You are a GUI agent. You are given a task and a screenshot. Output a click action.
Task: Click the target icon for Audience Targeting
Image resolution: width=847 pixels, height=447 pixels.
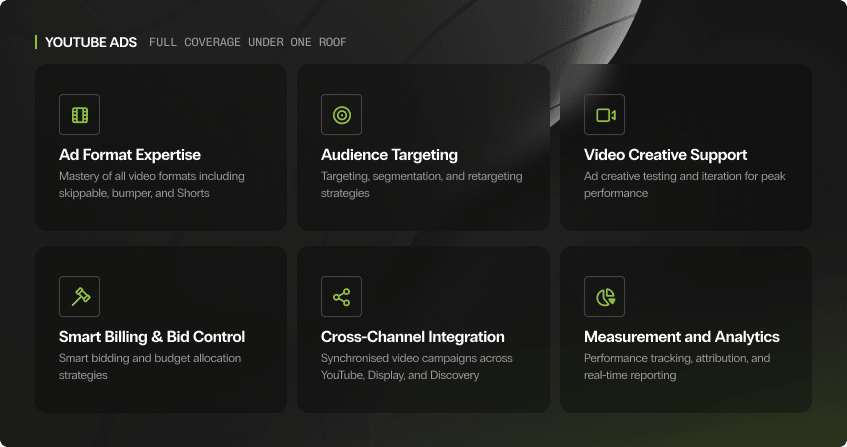tap(341, 114)
